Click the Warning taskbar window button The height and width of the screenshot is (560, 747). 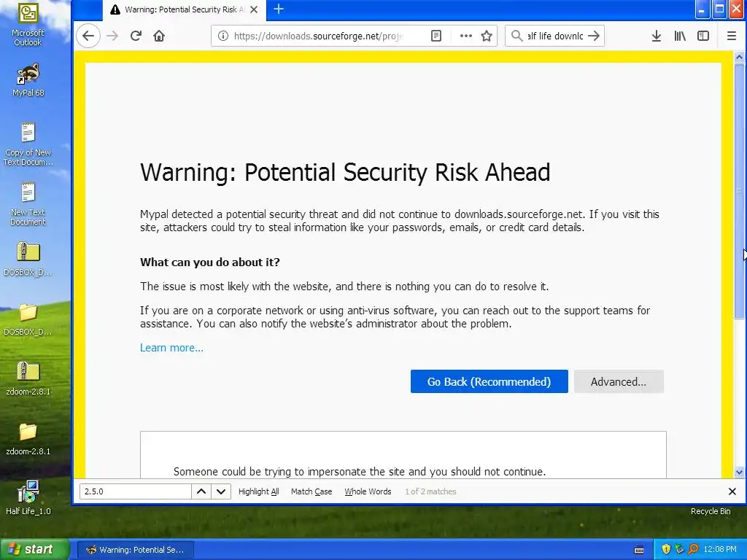[x=135, y=550]
